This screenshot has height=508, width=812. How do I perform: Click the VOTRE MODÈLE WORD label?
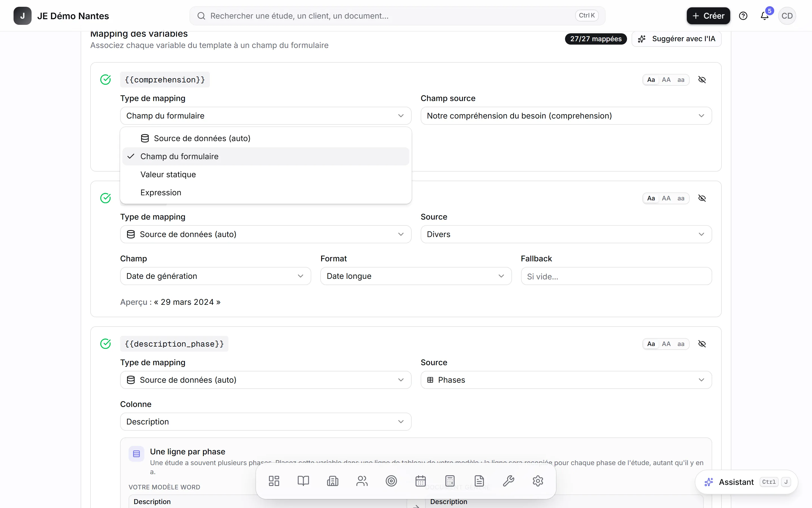(164, 487)
